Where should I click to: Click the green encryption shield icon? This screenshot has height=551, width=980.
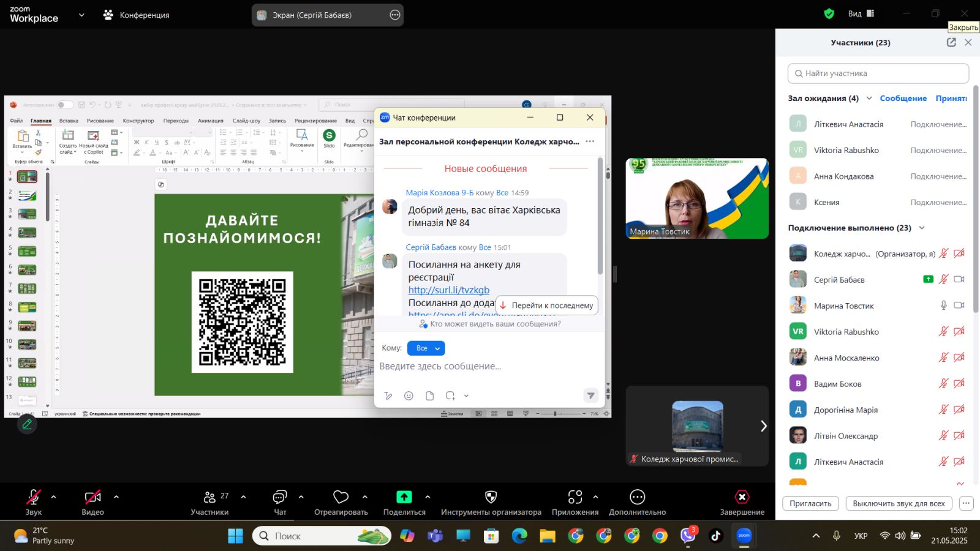click(829, 13)
